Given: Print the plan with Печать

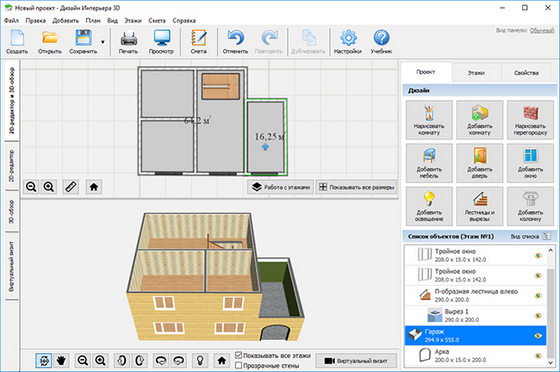Looking at the screenshot, I should point(128,42).
